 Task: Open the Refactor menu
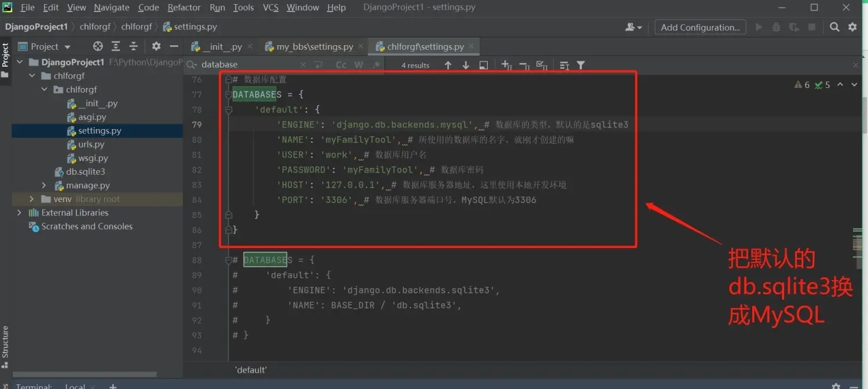pyautogui.click(x=184, y=8)
